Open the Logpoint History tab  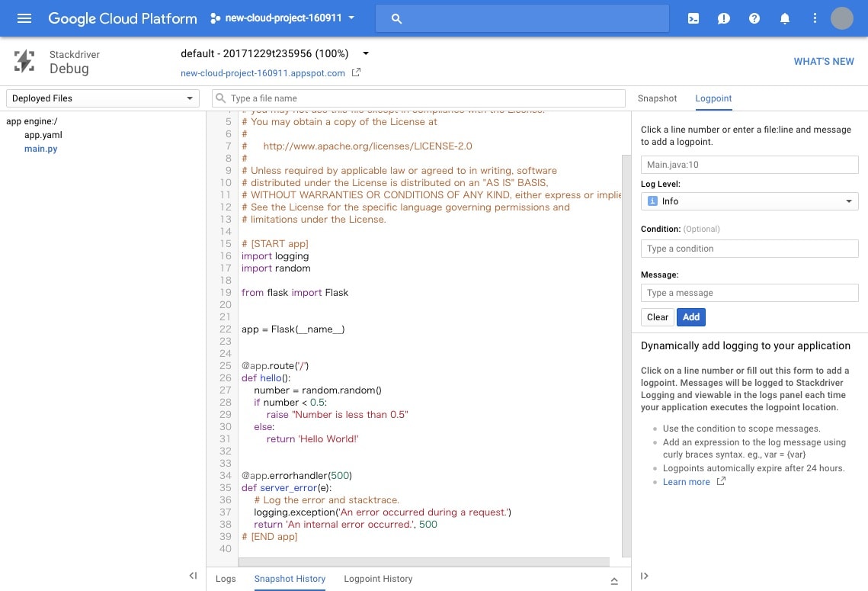(378, 579)
